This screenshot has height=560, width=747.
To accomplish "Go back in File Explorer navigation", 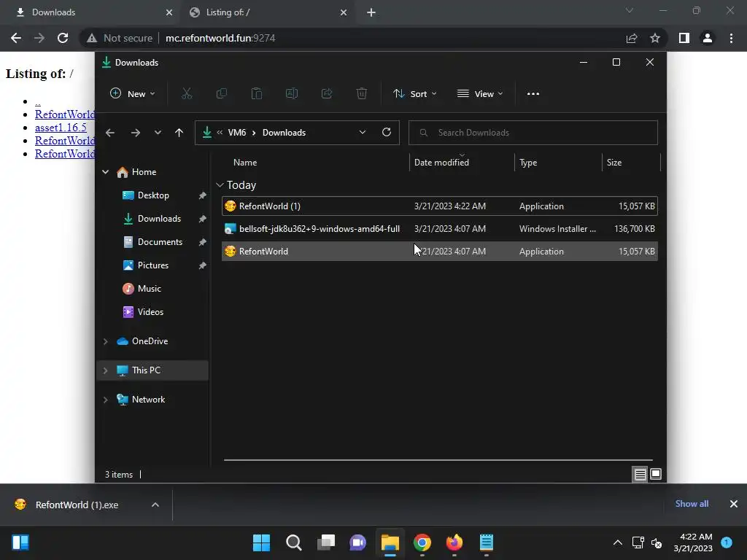I will click(x=110, y=133).
